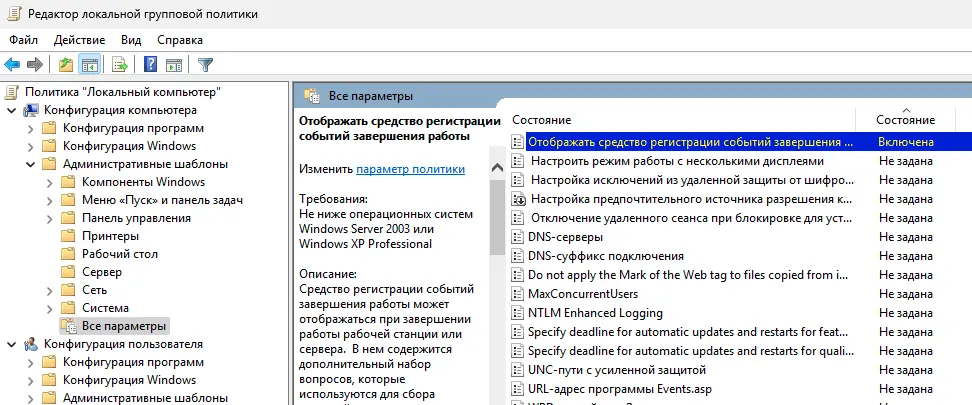This screenshot has height=405, width=972.
Task: Open the Справка menu
Action: [x=180, y=39]
